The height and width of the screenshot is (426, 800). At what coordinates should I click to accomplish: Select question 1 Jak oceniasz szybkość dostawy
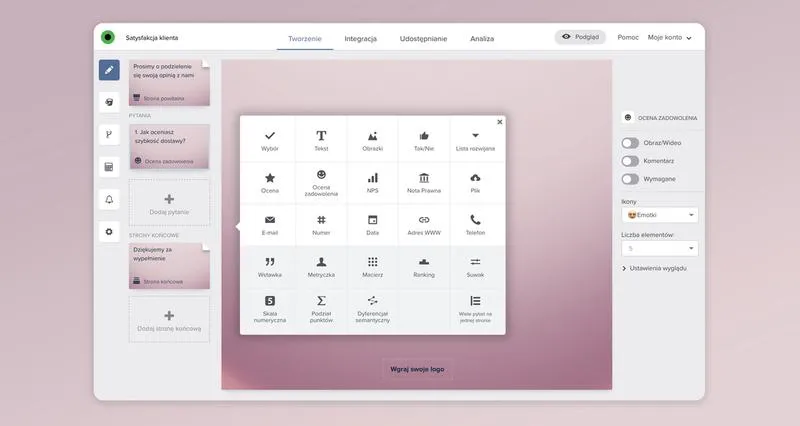click(x=169, y=146)
